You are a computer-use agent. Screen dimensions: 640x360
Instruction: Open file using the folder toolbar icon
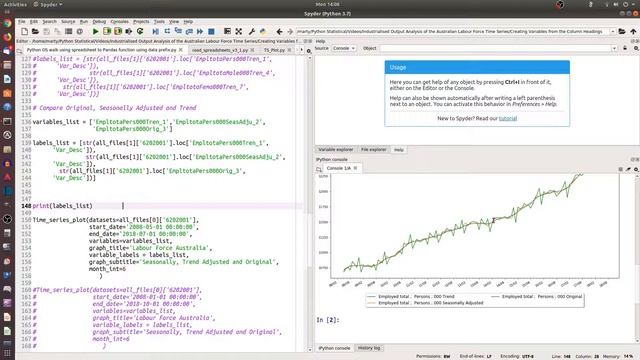36,31
